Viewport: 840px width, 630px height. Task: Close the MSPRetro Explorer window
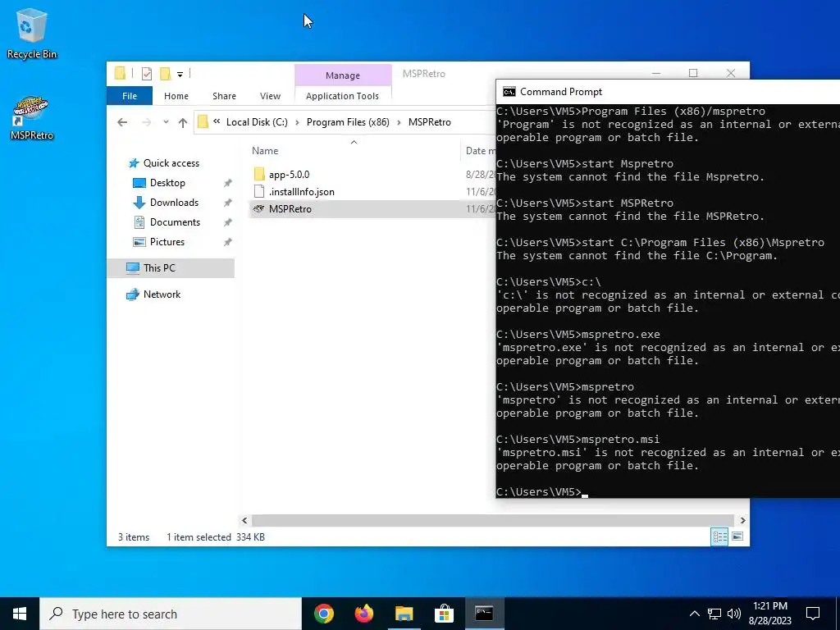tap(731, 73)
